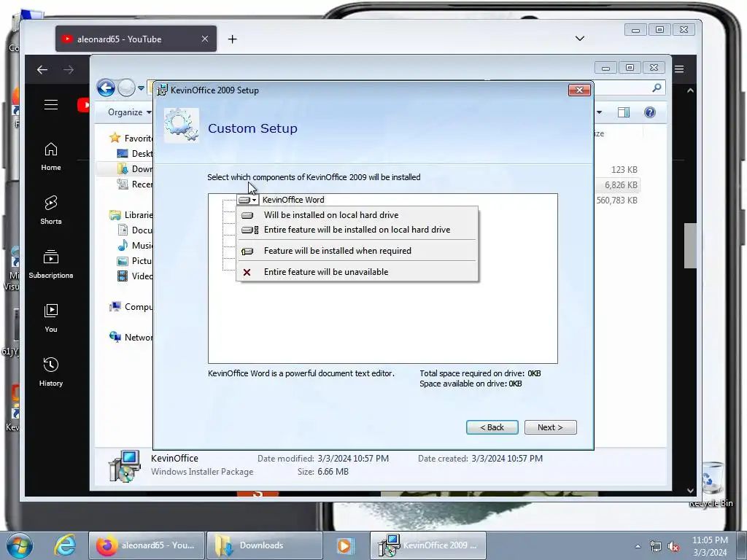Click the Explorer help question mark icon
This screenshot has width=747, height=560.
pyautogui.click(x=650, y=112)
